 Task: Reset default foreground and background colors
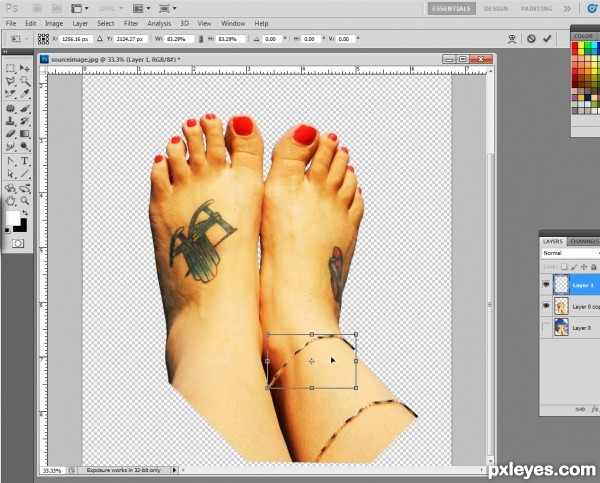(x=7, y=230)
